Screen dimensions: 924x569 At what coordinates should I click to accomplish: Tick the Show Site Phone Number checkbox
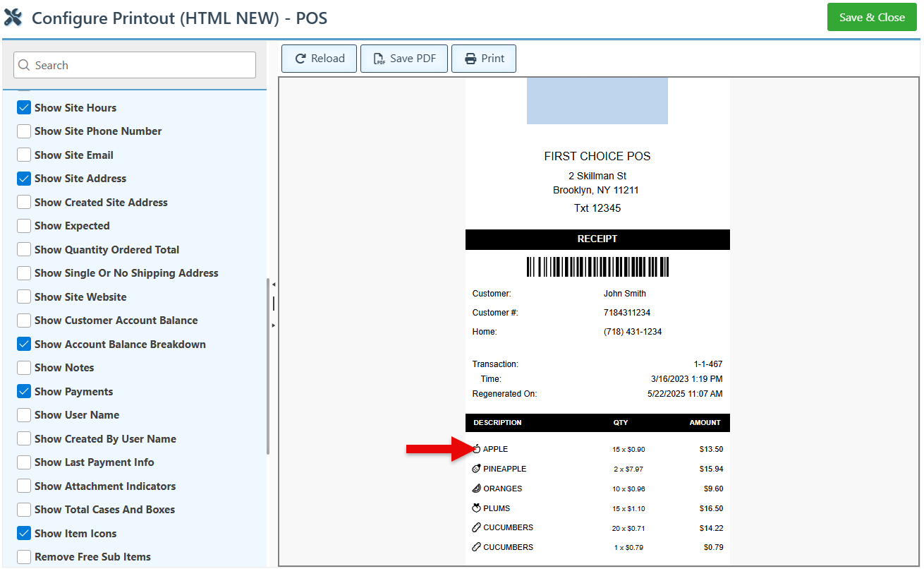pos(24,131)
